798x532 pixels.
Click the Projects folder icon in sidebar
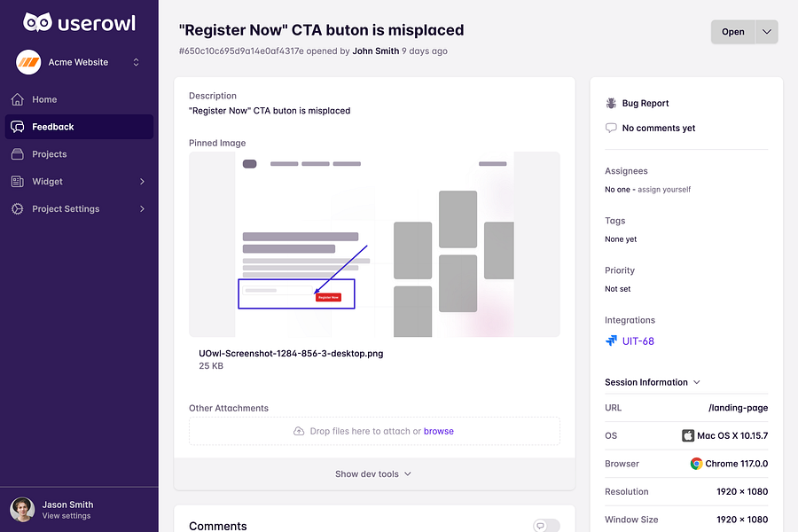pos(18,154)
